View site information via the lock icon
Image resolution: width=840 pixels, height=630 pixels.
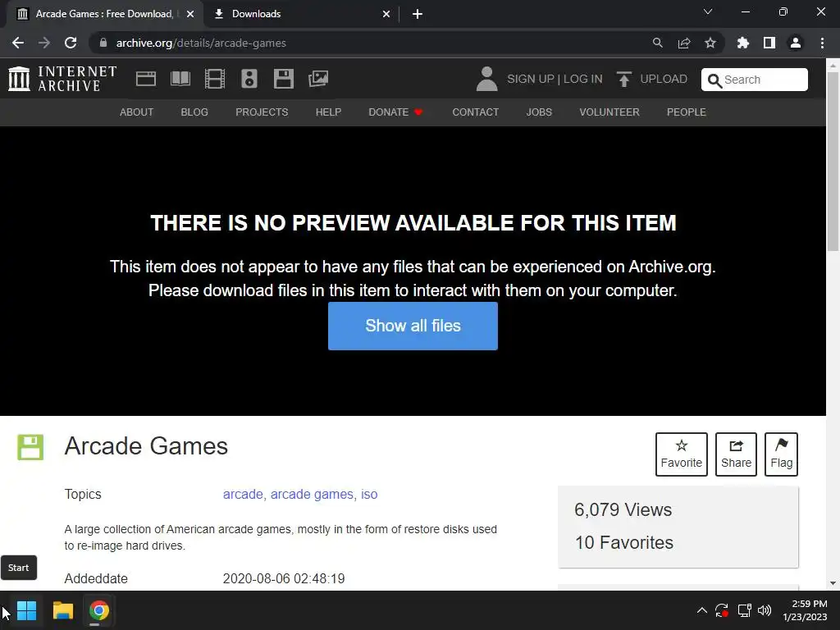(103, 43)
